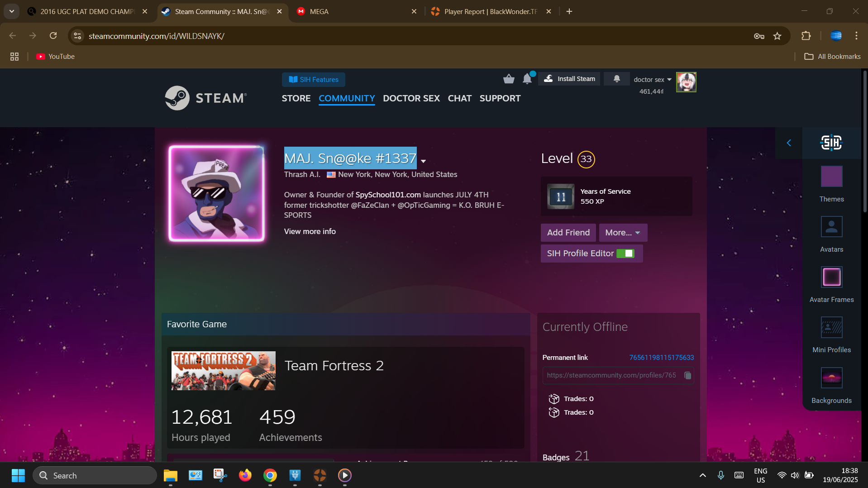
Task: Open Chrome apps grid icon in bookmarks bar
Action: (14, 57)
